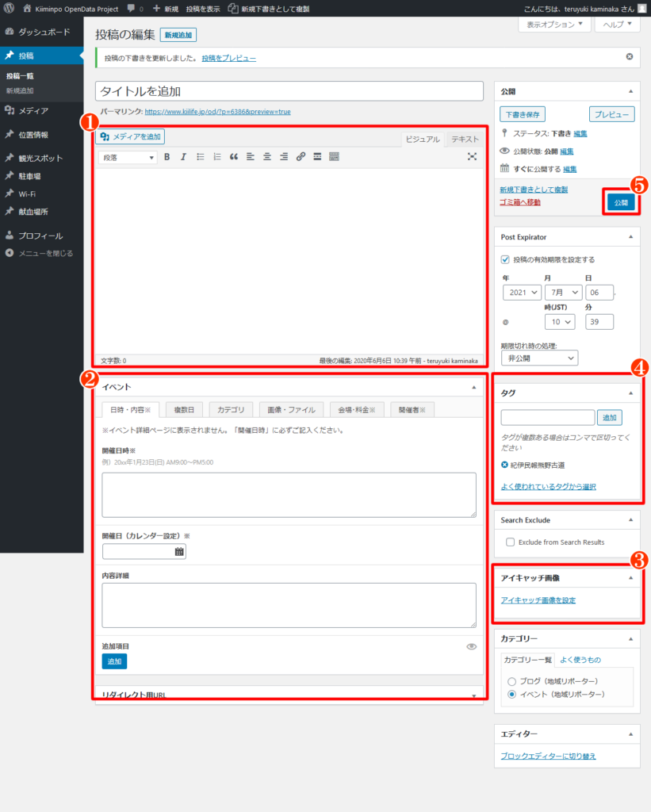
Task: Open the calendar picker for 開催日
Action: [179, 551]
